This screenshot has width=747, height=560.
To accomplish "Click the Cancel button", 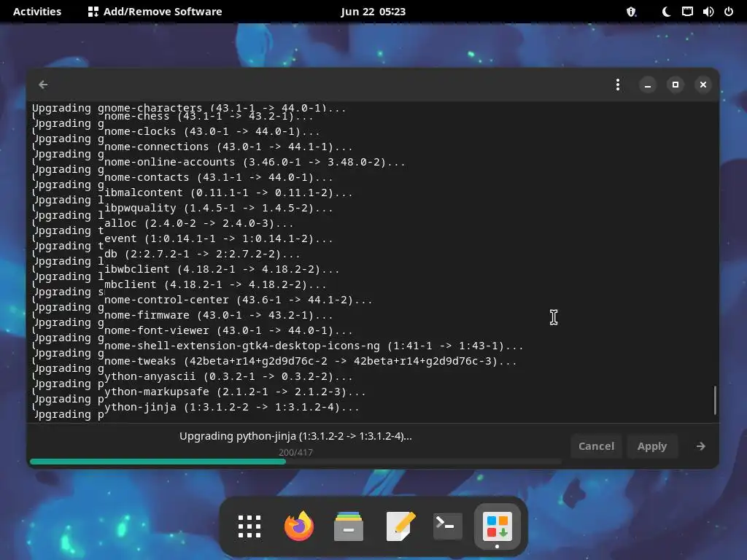I will pyautogui.click(x=596, y=446).
